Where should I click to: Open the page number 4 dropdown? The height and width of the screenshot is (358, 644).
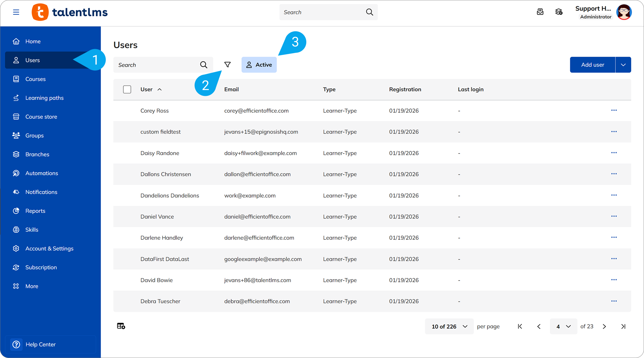563,326
